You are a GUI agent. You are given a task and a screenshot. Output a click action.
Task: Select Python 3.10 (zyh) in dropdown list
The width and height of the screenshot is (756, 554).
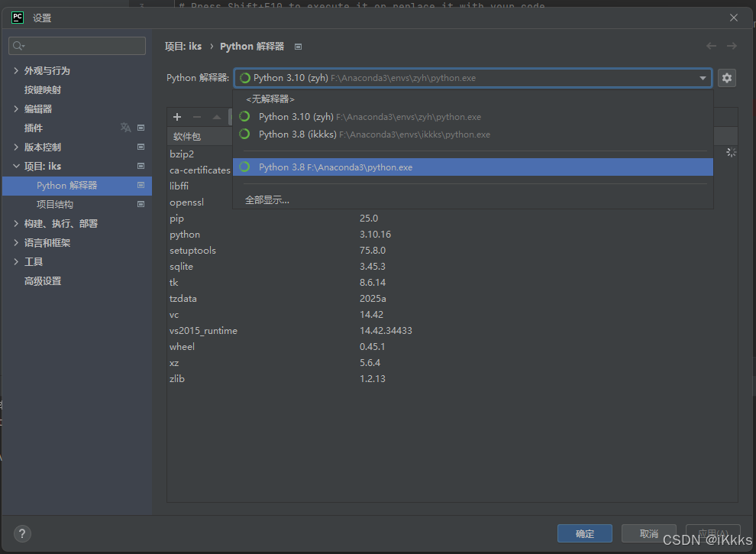point(473,117)
